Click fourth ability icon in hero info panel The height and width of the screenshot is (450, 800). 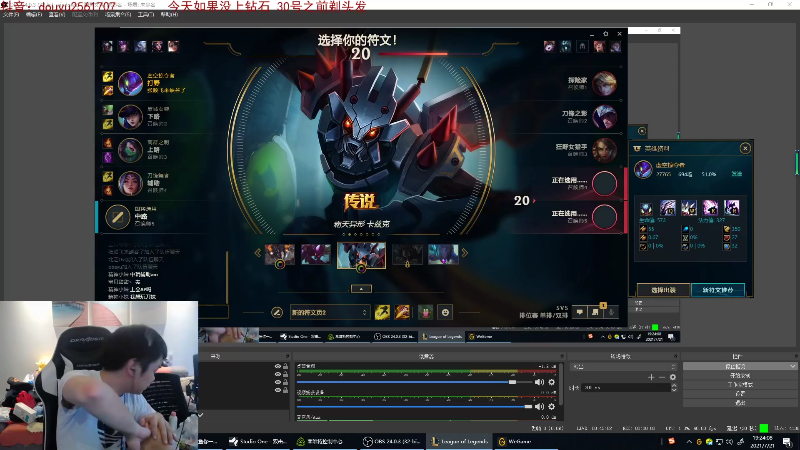tap(710, 208)
